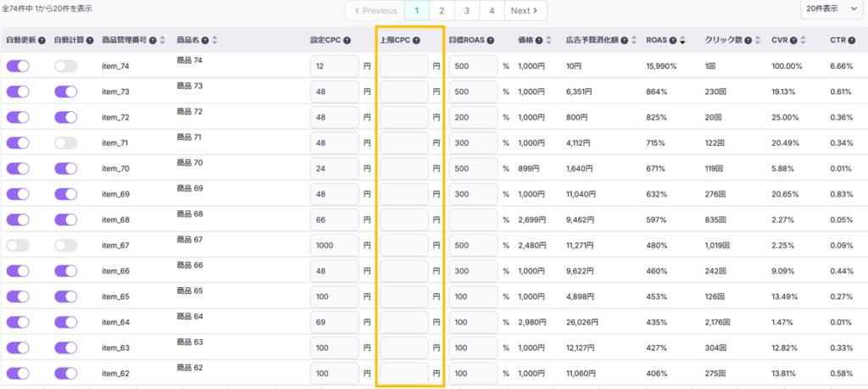
Task: Click the Next pagination button
Action: click(526, 11)
